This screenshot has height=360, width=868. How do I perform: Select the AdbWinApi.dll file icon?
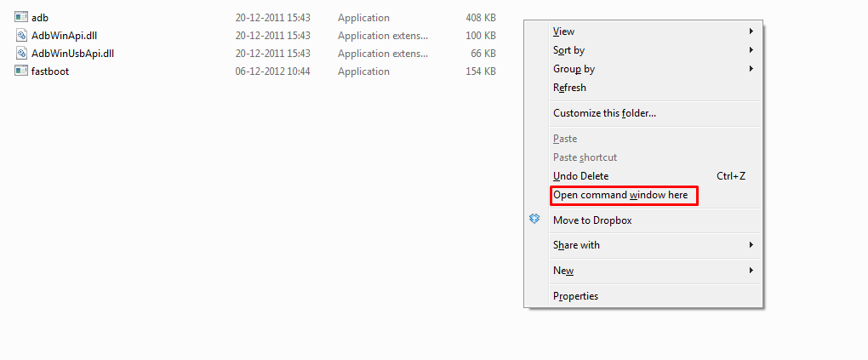pos(21,36)
